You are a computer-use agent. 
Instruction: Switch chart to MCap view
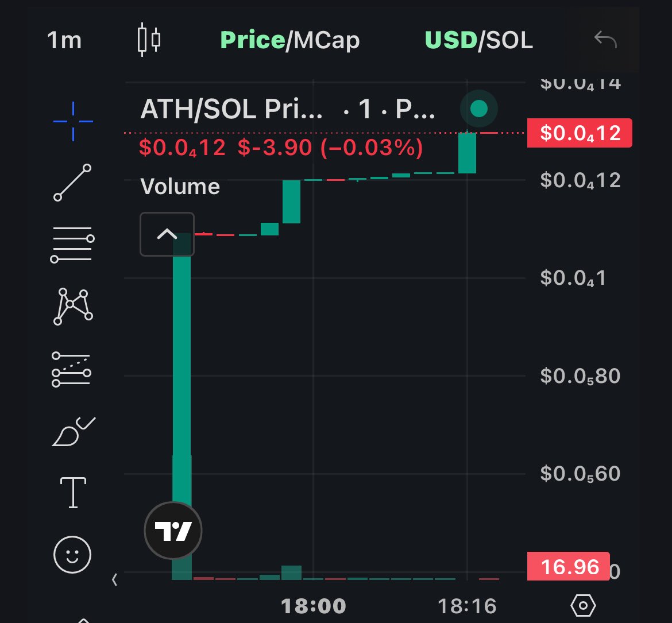pyautogui.click(x=327, y=40)
